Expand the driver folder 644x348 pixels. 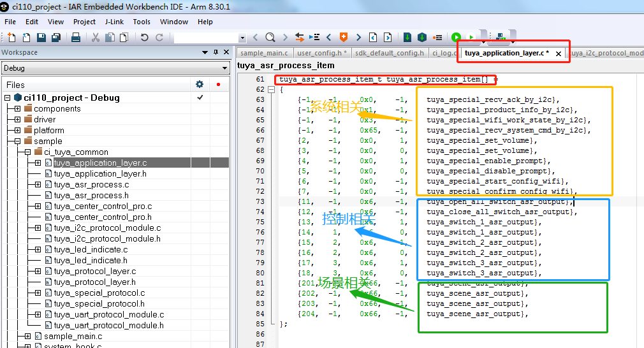pos(17,119)
